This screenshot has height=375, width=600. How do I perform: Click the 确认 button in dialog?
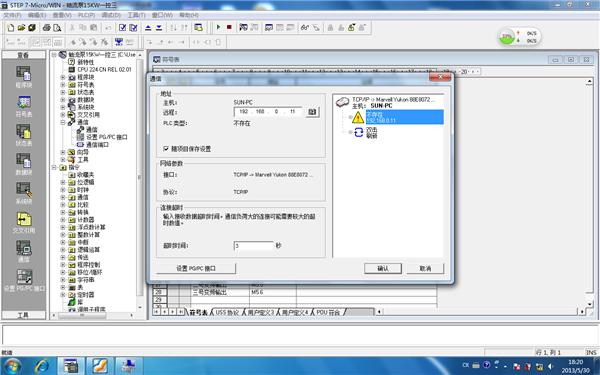tap(383, 268)
